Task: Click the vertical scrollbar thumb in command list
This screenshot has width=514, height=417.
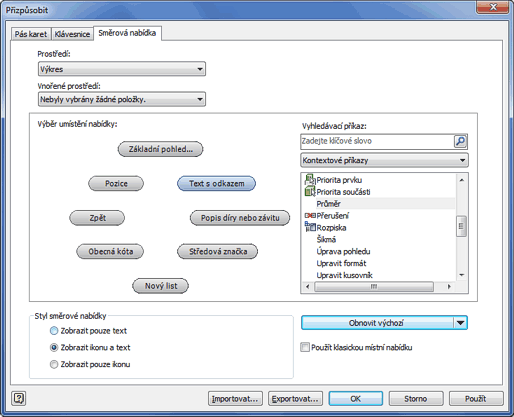Action: 461,226
